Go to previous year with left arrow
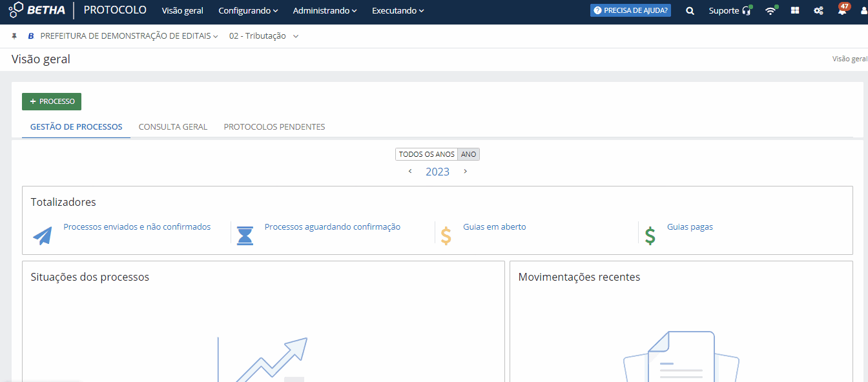The image size is (868, 382). [x=410, y=172]
